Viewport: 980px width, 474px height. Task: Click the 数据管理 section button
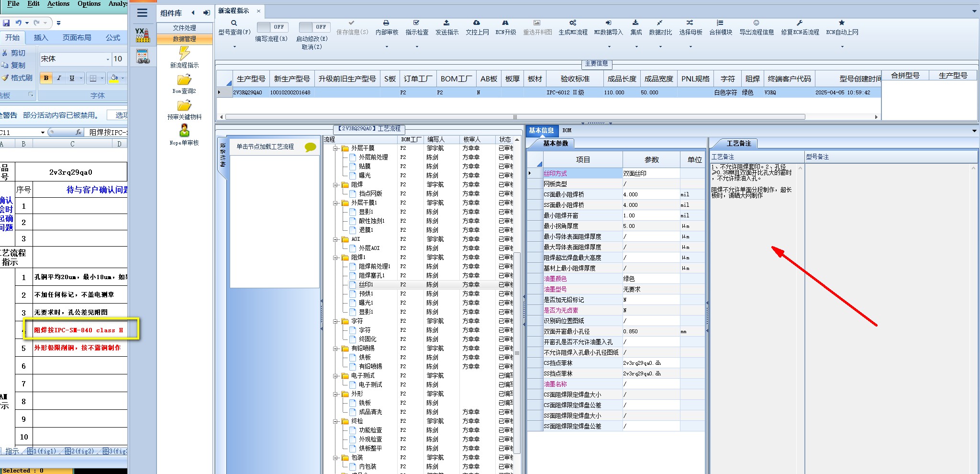coord(185,39)
